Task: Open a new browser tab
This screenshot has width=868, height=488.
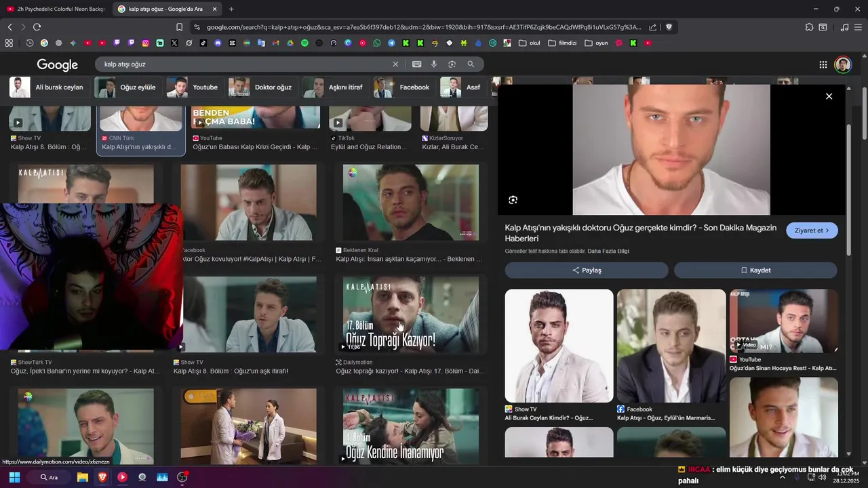Action: click(231, 9)
